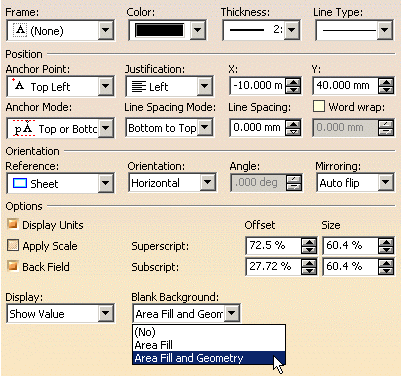Click the Subscript Size field
401x376 pixels.
(350, 266)
